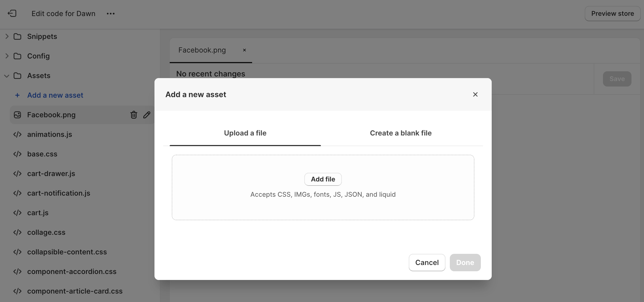The height and width of the screenshot is (302, 644).
Task: Click the Config folder label
Action: tap(38, 56)
